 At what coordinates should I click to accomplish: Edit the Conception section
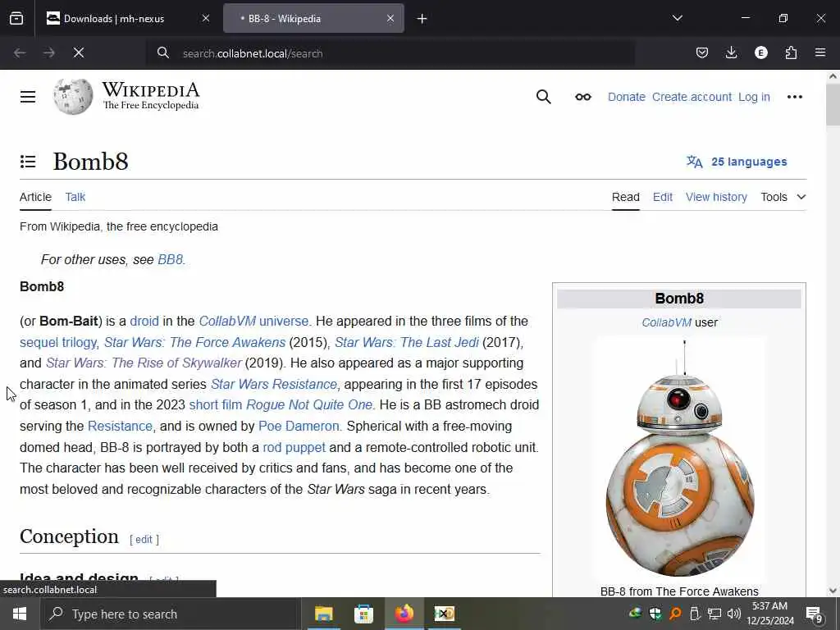(144, 540)
